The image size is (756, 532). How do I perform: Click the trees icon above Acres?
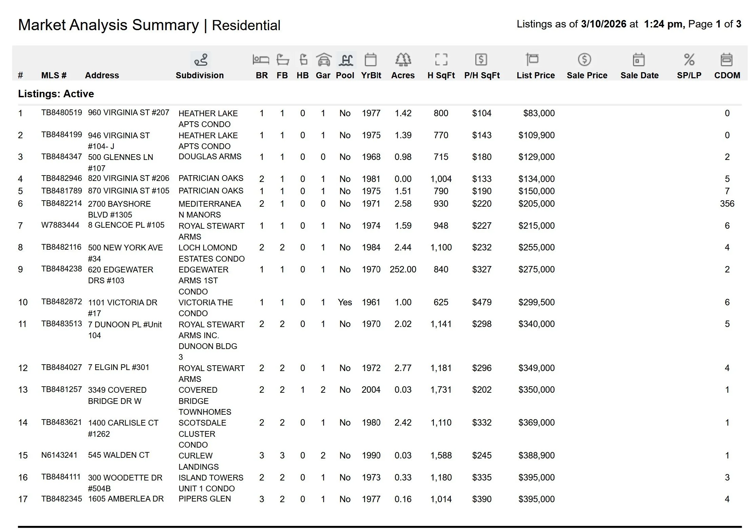(x=403, y=60)
